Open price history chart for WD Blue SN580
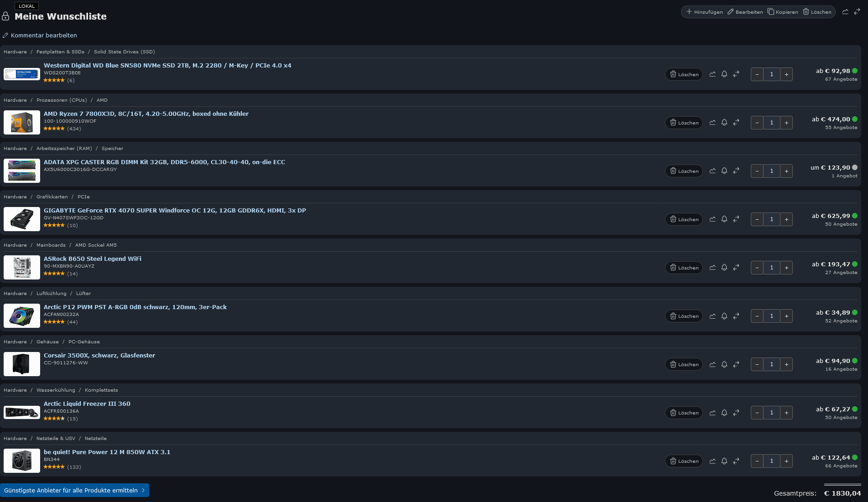This screenshot has width=868, height=502. click(x=712, y=74)
